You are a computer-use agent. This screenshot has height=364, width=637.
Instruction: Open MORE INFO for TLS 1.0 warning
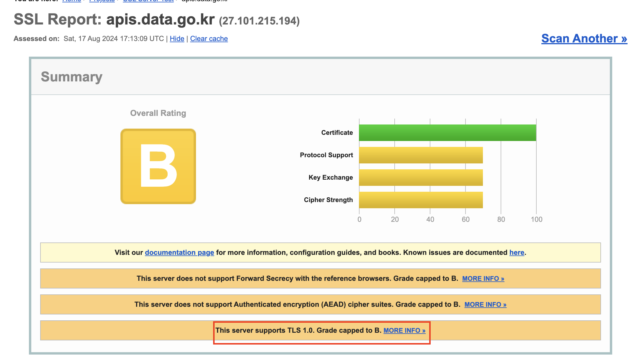tap(404, 330)
